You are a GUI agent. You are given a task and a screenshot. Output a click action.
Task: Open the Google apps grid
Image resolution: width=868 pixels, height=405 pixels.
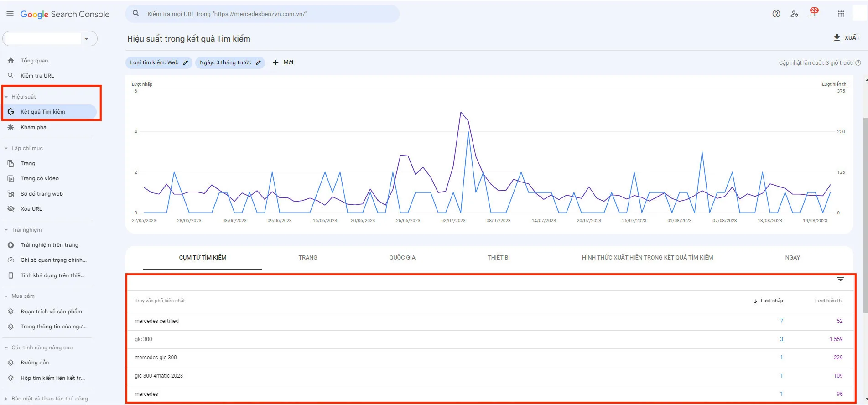[841, 14]
